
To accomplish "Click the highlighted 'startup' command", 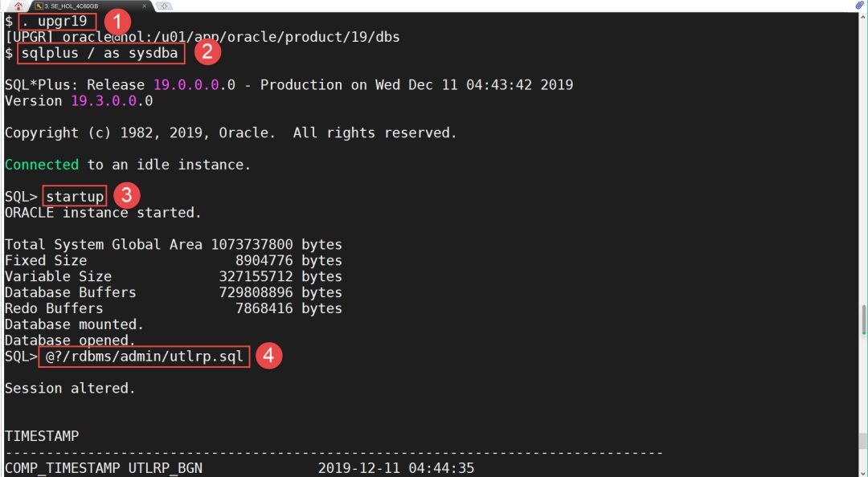I will pyautogui.click(x=75, y=197).
